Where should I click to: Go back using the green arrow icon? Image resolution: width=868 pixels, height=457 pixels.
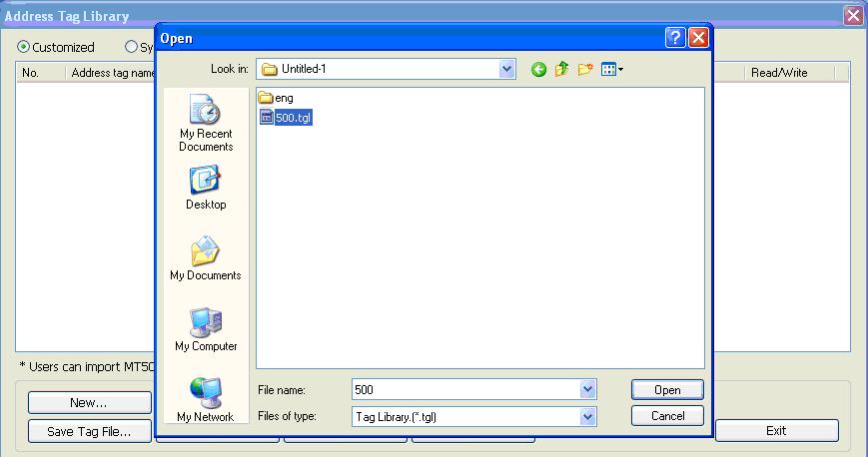tap(538, 69)
